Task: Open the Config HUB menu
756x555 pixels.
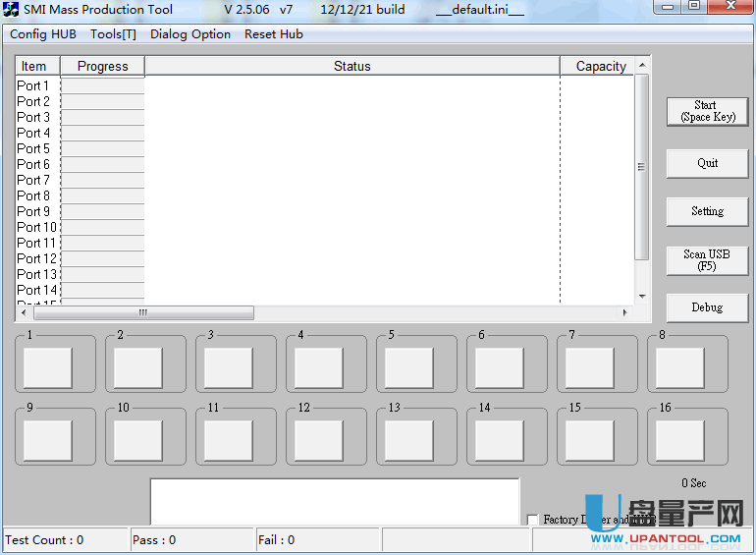Action: coord(43,34)
